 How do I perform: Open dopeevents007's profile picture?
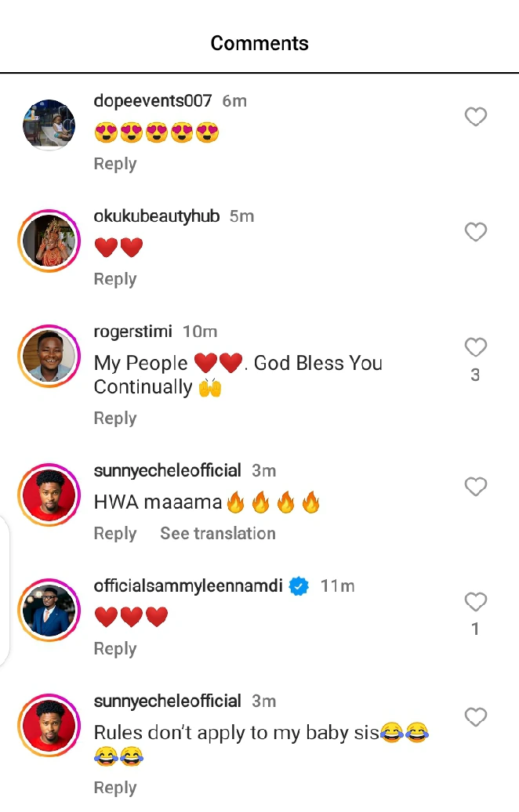pos(49,125)
